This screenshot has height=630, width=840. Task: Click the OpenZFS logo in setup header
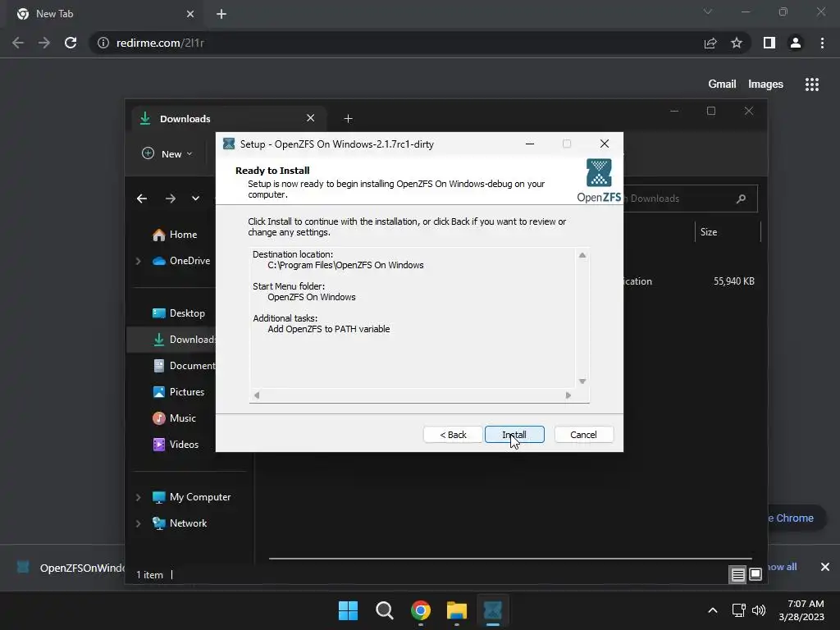(599, 180)
